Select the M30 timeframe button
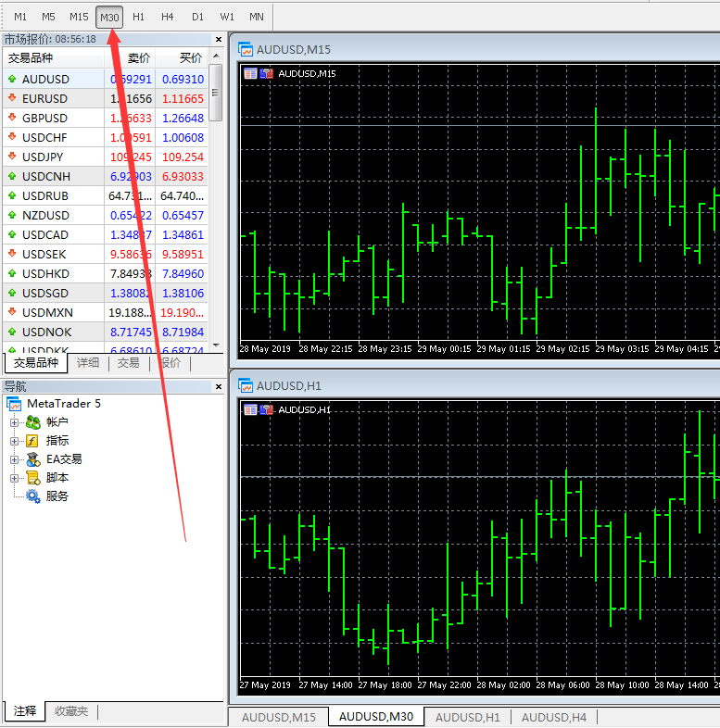This screenshot has width=720, height=728. click(x=109, y=18)
